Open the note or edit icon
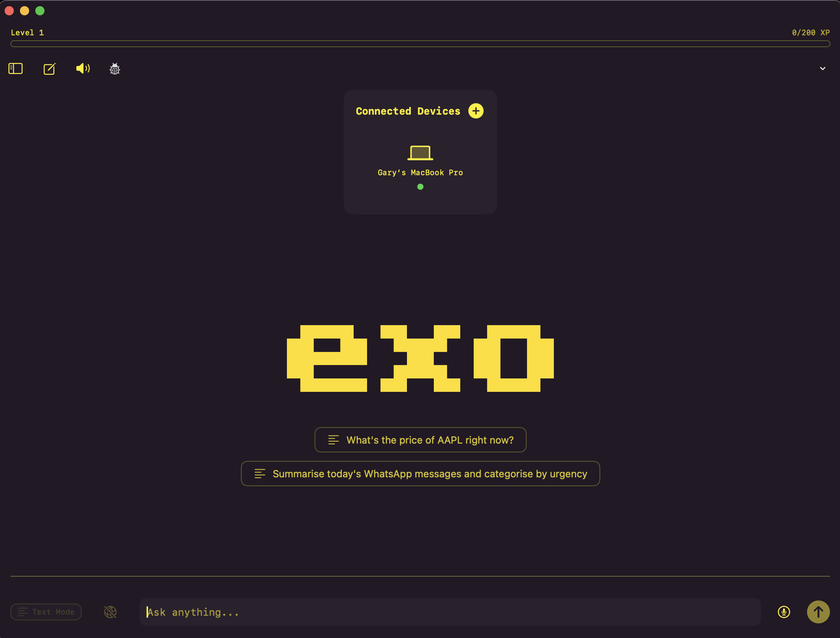Screen dimensions: 840x638 [x=49, y=68]
